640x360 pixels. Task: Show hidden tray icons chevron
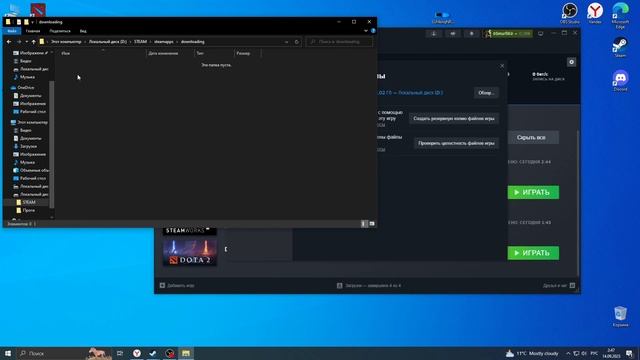pos(568,353)
